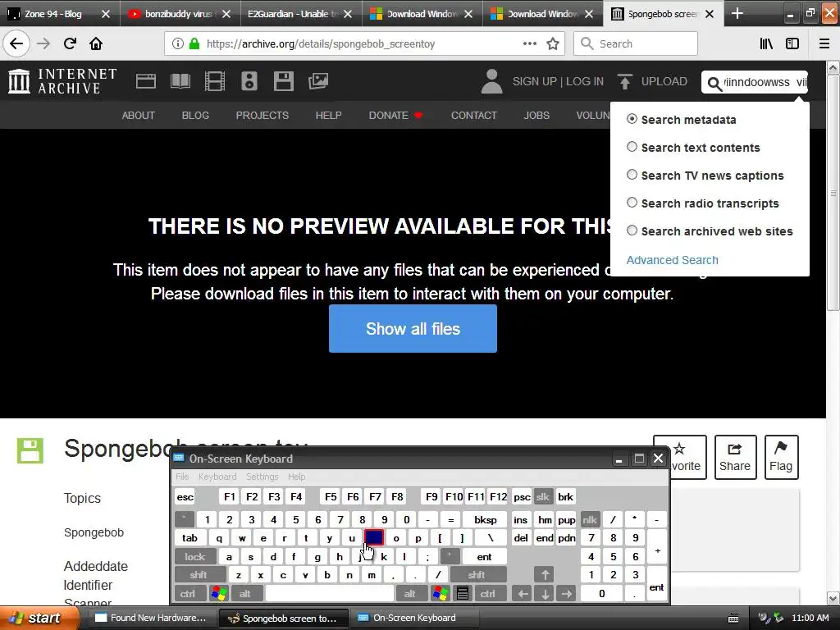The image size is (840, 630).
Task: Switch to the E2Guardian tab
Action: click(300, 14)
